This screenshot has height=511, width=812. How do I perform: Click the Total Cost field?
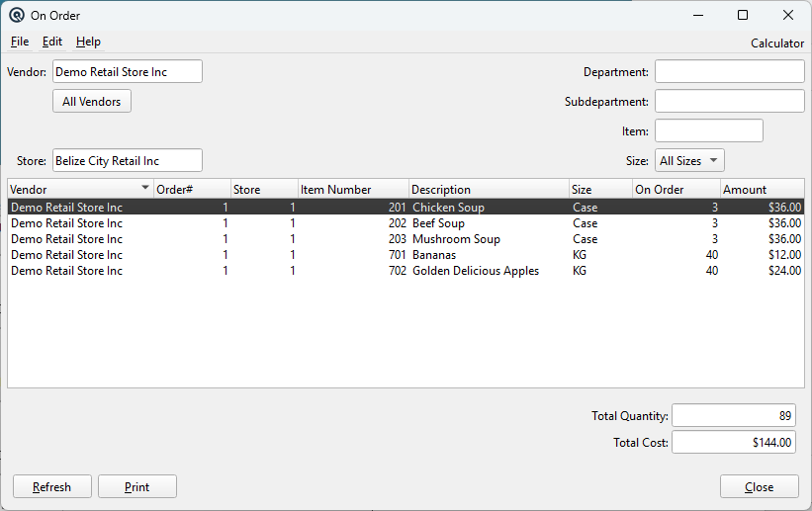tap(733, 442)
